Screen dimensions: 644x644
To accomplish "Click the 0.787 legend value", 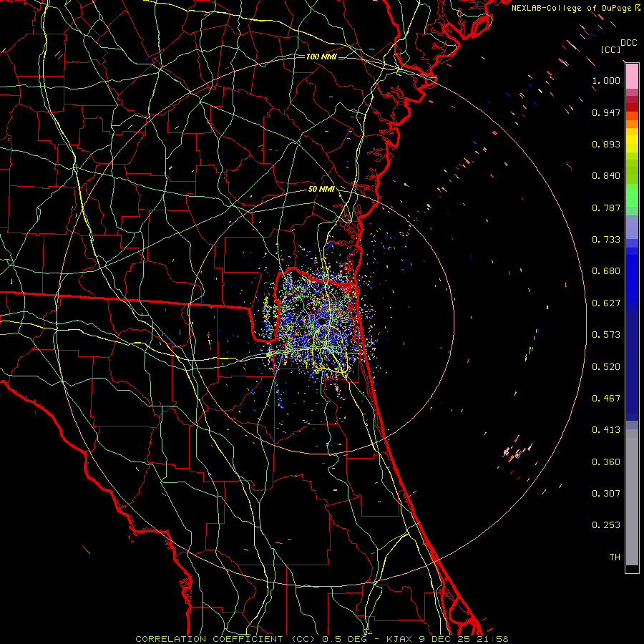I will (x=606, y=208).
